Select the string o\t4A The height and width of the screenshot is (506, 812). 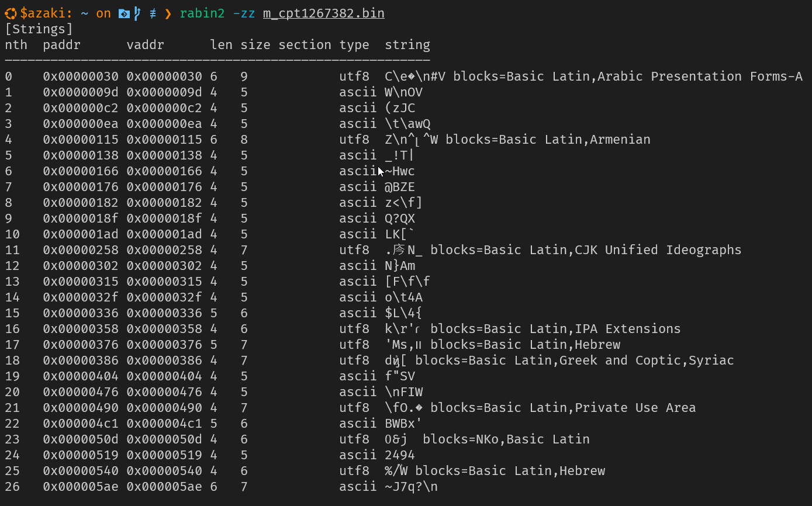tap(404, 297)
